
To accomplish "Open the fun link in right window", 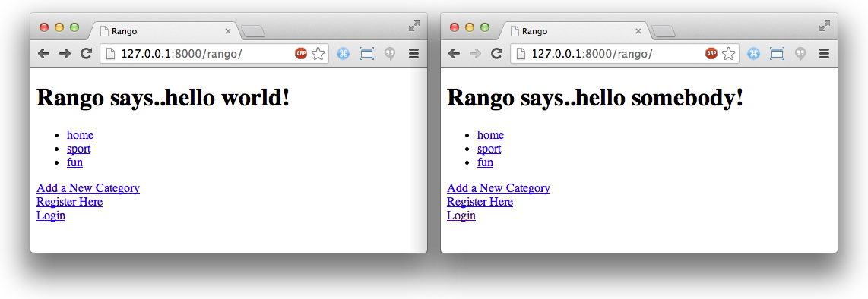I will 486,162.
